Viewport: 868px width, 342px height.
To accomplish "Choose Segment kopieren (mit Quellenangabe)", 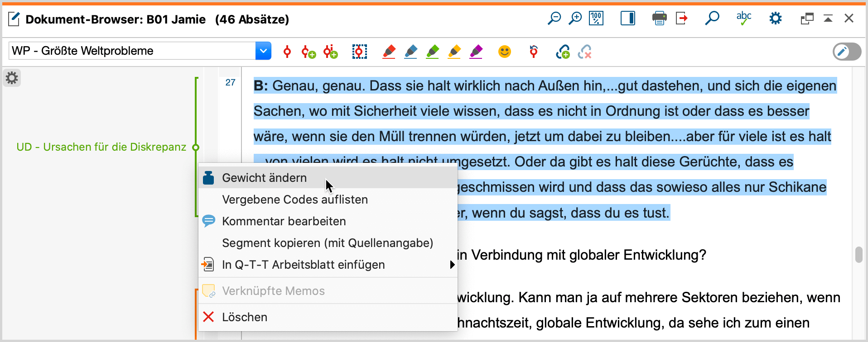I will (x=328, y=243).
